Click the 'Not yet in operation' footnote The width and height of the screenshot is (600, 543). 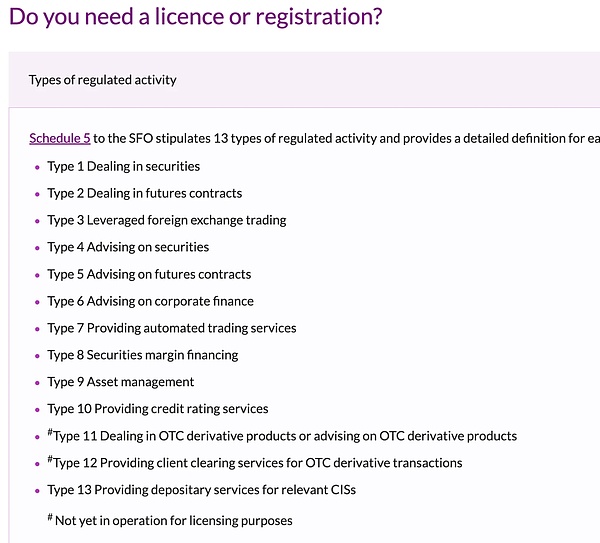173,521
